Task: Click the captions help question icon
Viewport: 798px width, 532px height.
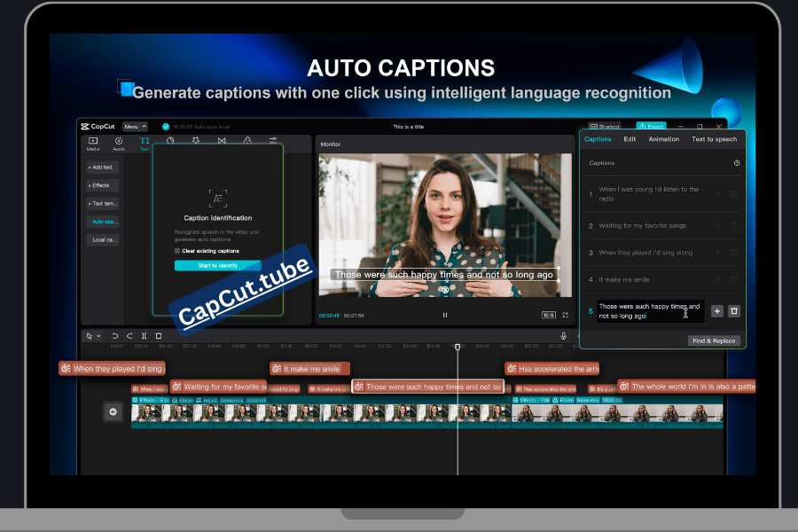Action: point(737,163)
